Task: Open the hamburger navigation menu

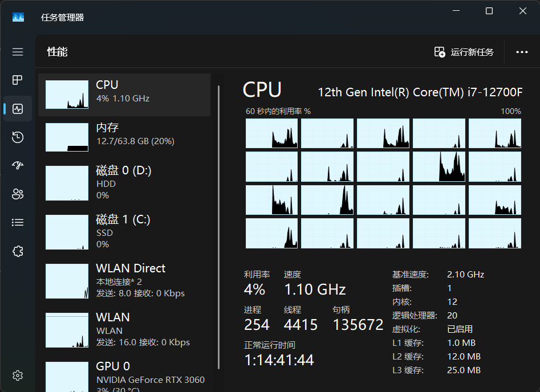Action: click(18, 52)
